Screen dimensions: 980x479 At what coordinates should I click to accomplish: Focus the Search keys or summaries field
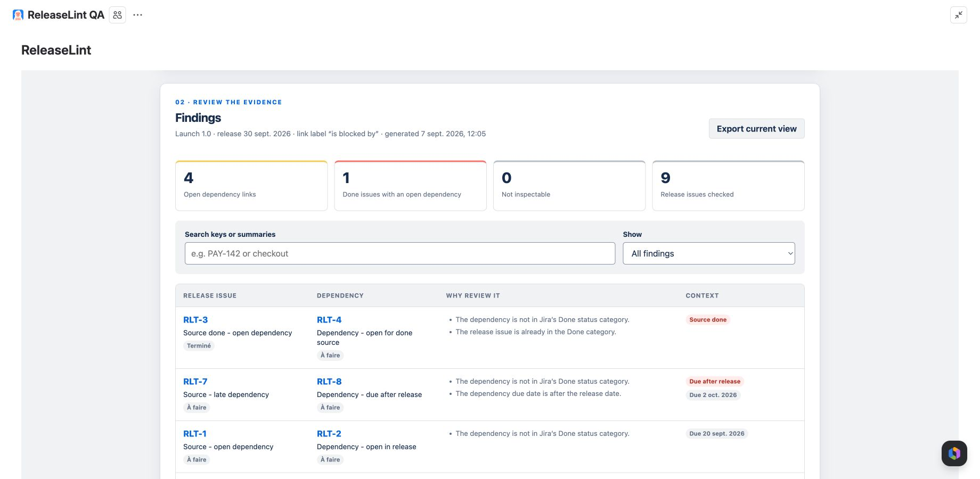(x=400, y=253)
